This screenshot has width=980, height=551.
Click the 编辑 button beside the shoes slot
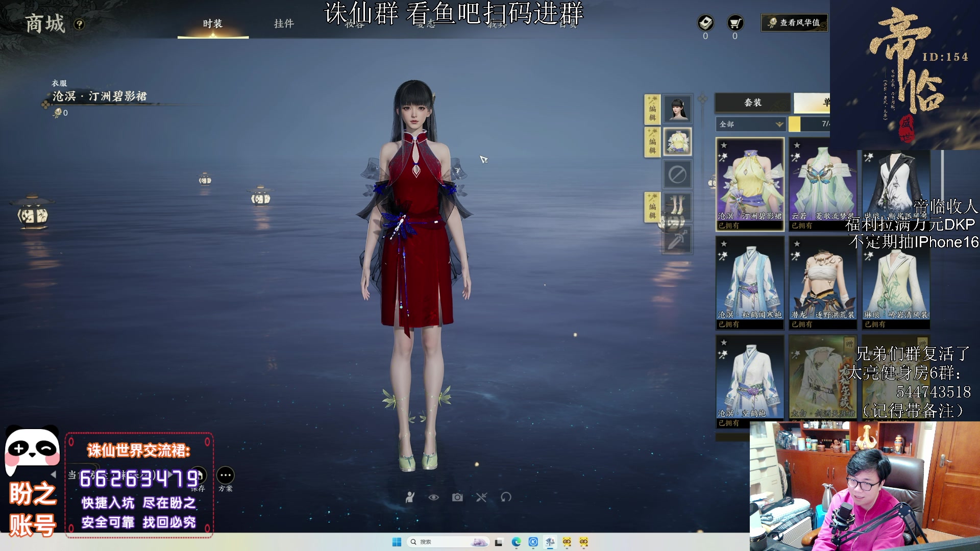tap(652, 207)
